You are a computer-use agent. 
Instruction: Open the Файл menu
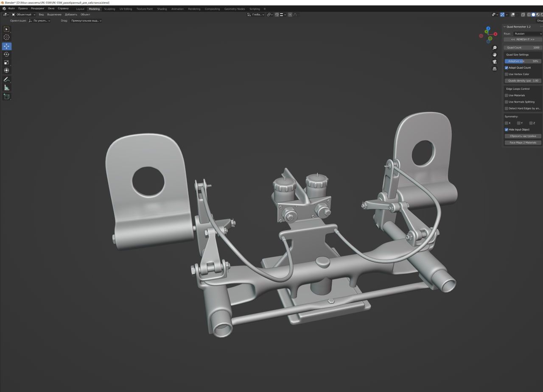(11, 8)
